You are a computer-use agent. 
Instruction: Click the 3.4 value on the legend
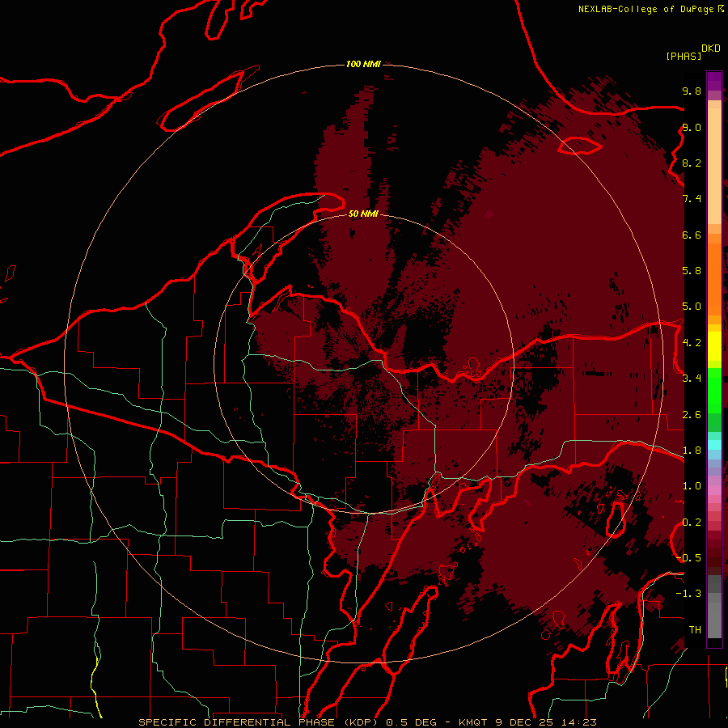692,379
